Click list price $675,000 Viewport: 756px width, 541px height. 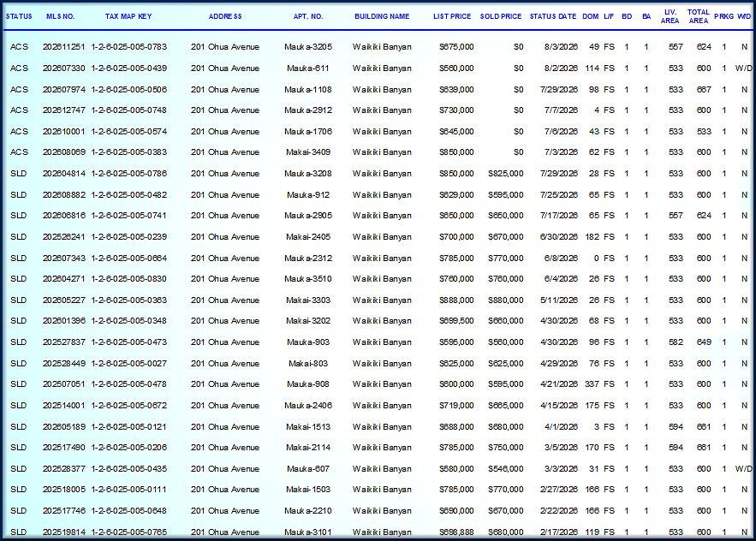tap(456, 47)
